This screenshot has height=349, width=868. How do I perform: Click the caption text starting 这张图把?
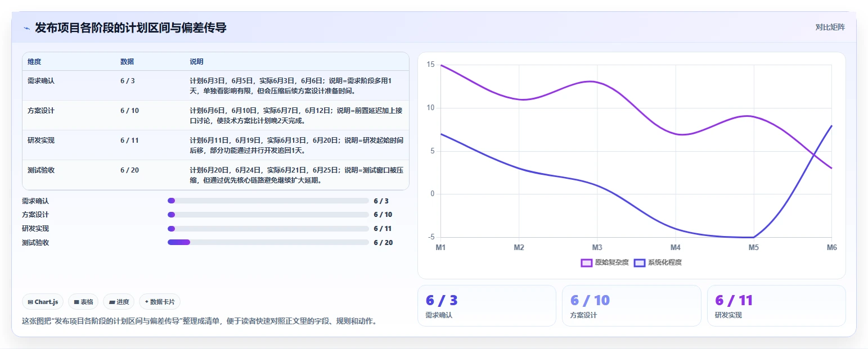pyautogui.click(x=200, y=321)
